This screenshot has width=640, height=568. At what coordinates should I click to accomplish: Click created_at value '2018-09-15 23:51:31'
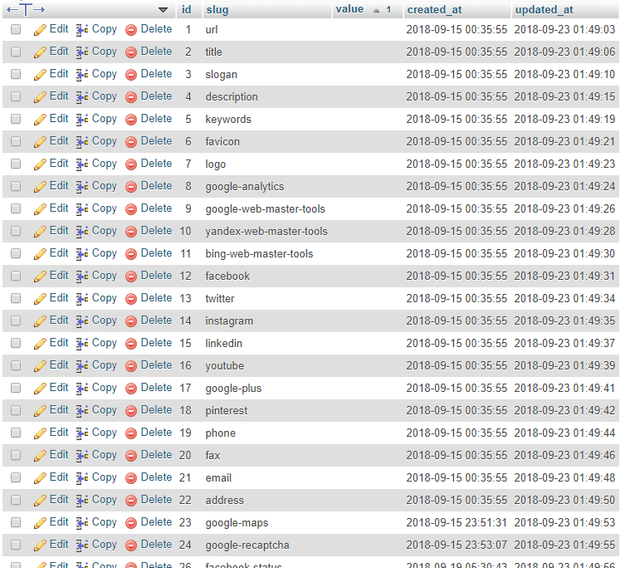point(457,523)
